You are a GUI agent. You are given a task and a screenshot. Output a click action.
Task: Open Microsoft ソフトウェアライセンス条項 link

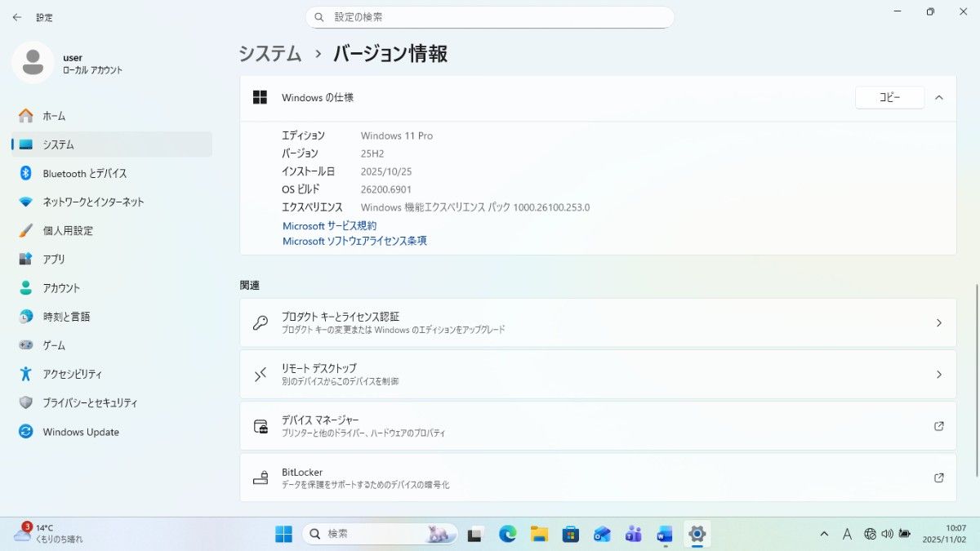354,241
